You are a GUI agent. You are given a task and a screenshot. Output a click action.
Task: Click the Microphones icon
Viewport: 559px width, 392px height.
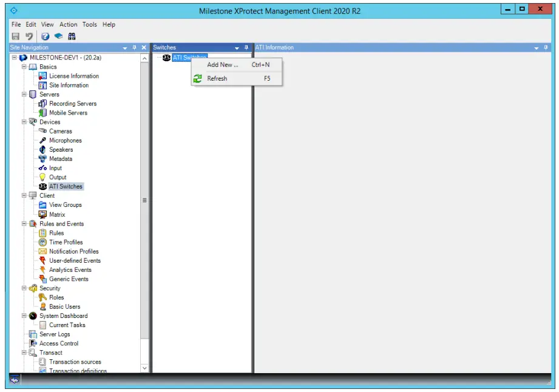coord(42,140)
